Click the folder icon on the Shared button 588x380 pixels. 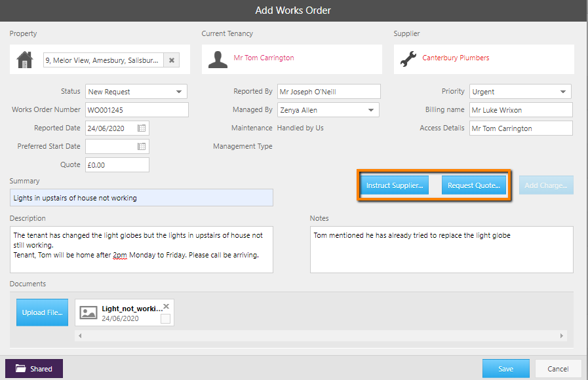(20, 368)
